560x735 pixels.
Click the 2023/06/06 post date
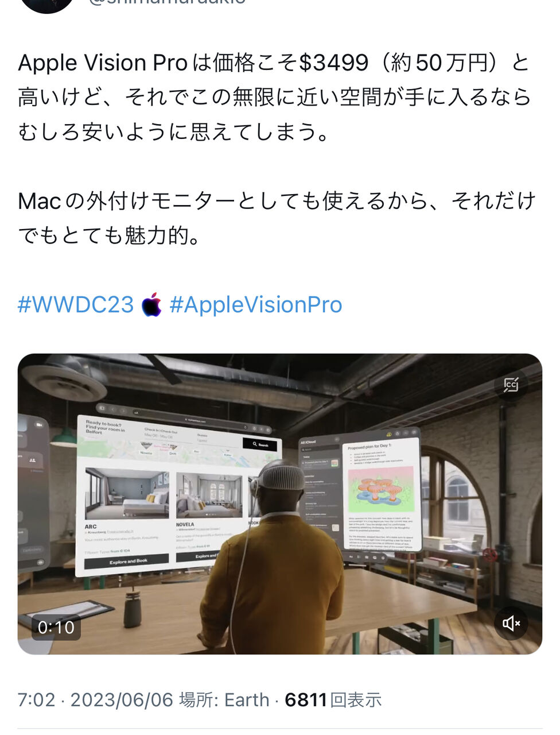click(x=122, y=700)
